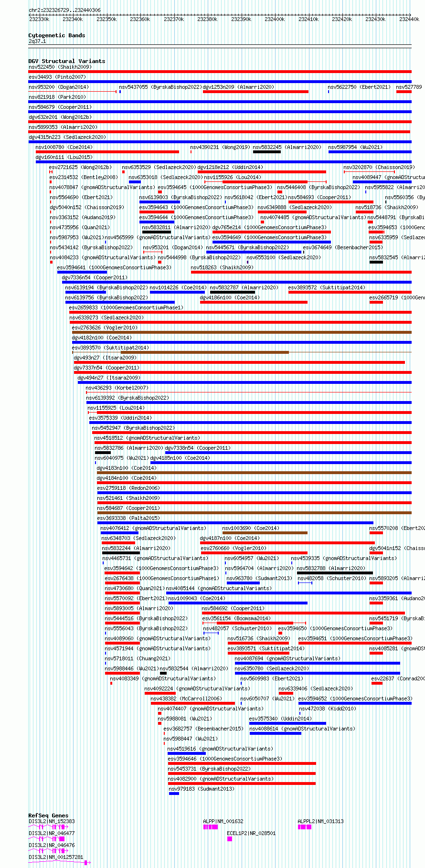
Task: Open esv2314532 (Bentley2008) variant
Action: click(x=83, y=177)
